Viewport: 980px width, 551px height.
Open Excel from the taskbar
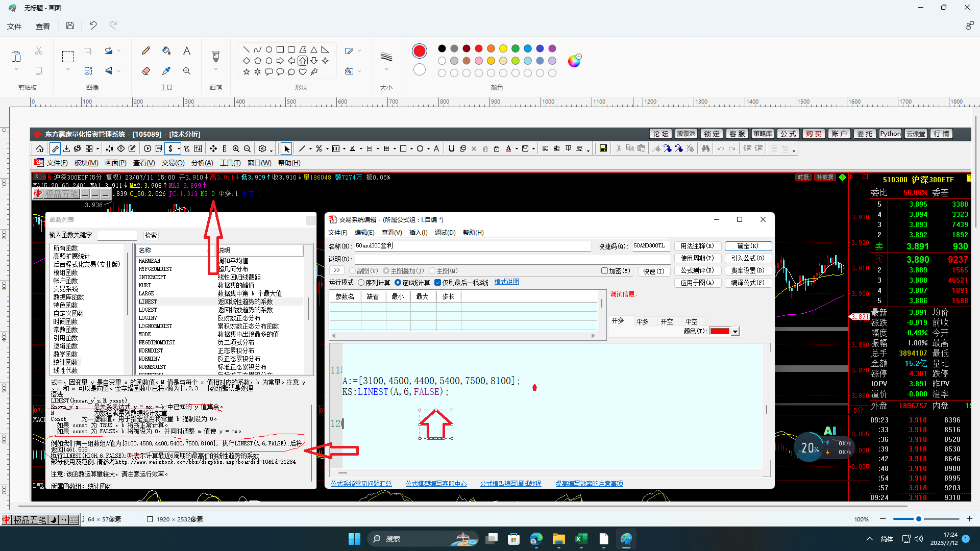point(581,539)
